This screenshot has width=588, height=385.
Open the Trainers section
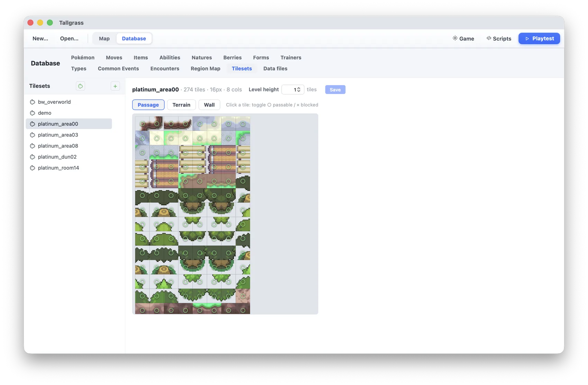point(291,57)
